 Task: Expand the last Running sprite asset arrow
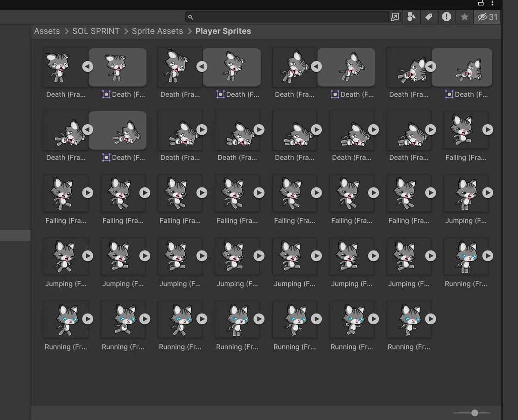tap(430, 319)
